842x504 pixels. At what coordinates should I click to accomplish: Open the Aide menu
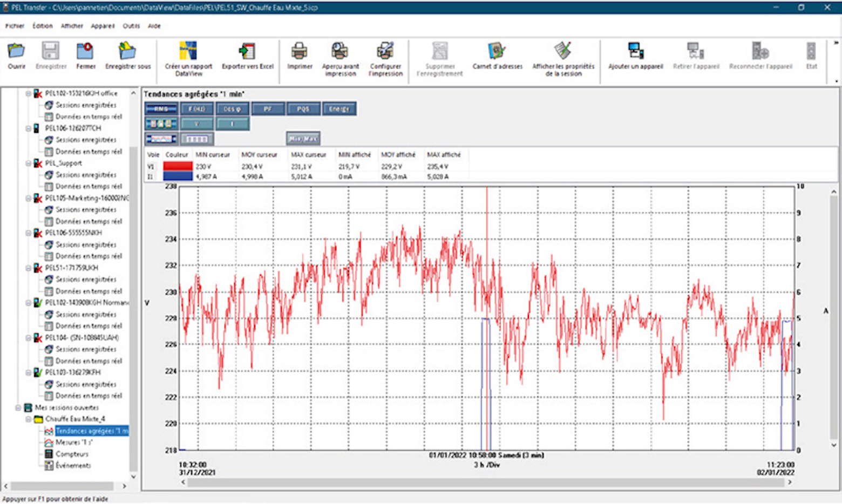point(154,26)
